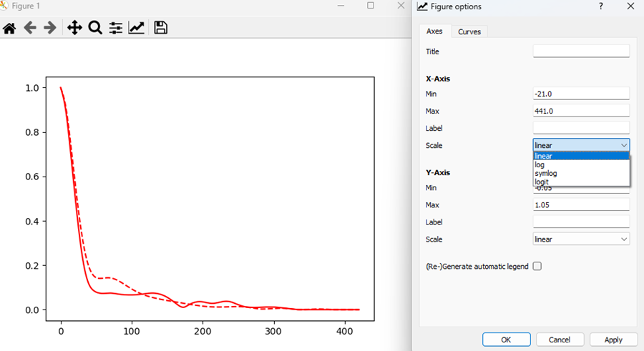Expand the Y-Axis Scale dropdown
This screenshot has width=644, height=351.
(x=581, y=239)
